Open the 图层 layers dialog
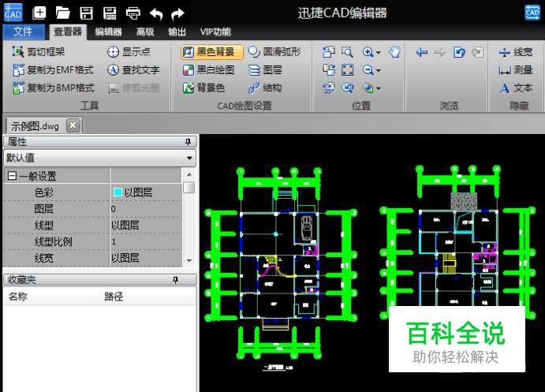545x392 pixels. (x=265, y=70)
